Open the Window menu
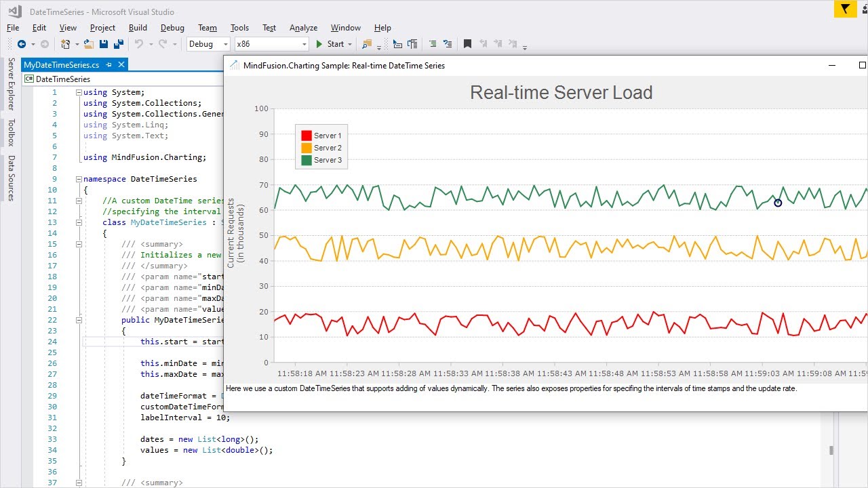868x488 pixels. [x=345, y=28]
